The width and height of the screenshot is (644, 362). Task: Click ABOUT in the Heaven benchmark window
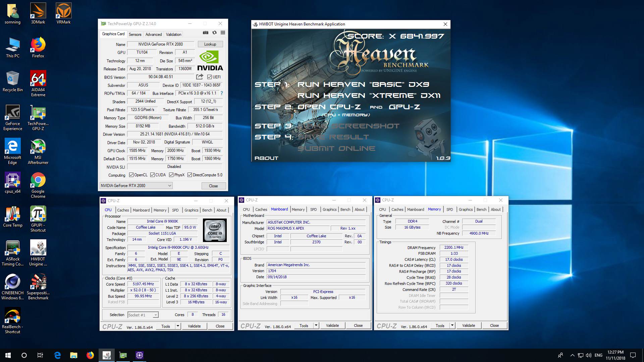266,158
